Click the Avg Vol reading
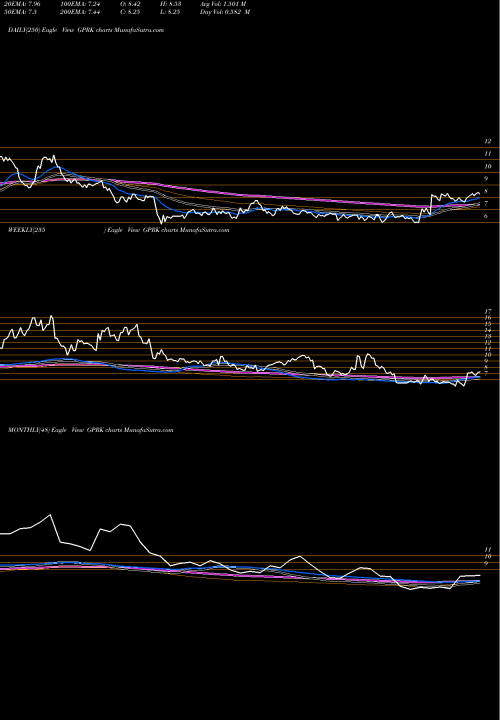 pos(223,4)
